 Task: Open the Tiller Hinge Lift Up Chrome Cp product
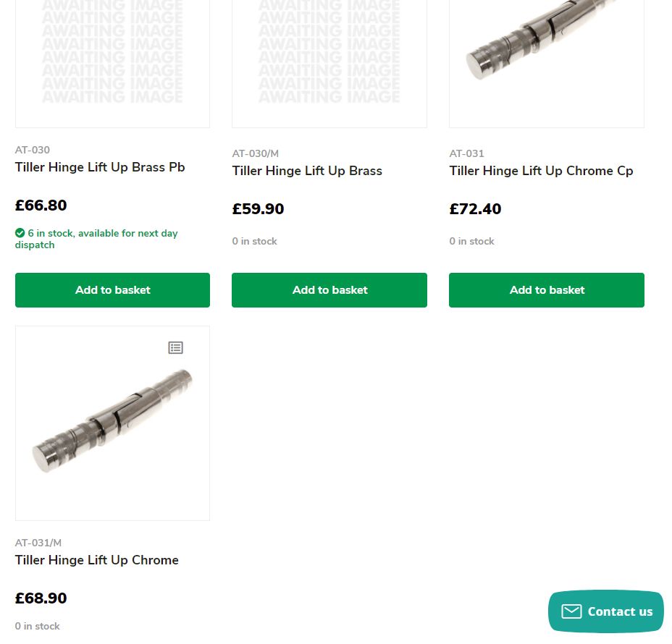pos(541,171)
